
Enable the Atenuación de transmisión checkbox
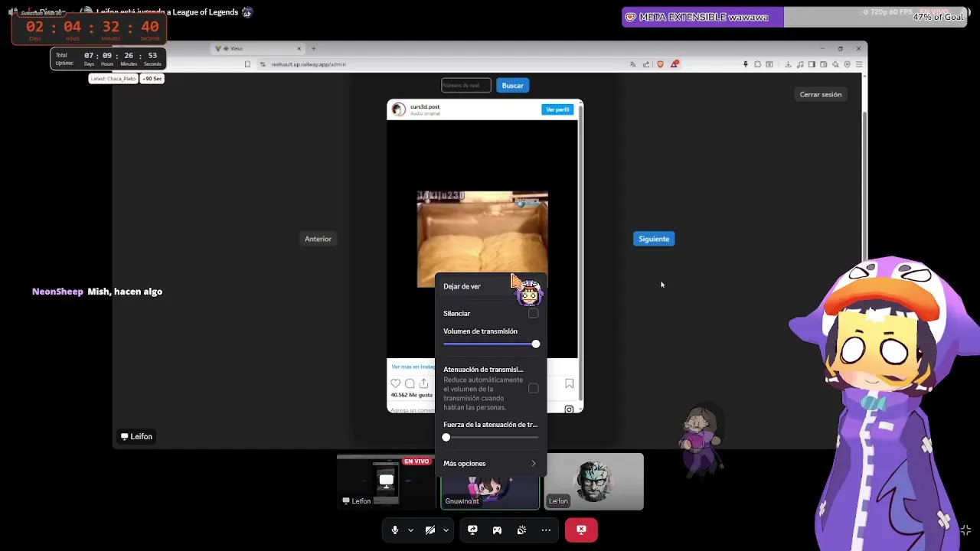coord(534,388)
